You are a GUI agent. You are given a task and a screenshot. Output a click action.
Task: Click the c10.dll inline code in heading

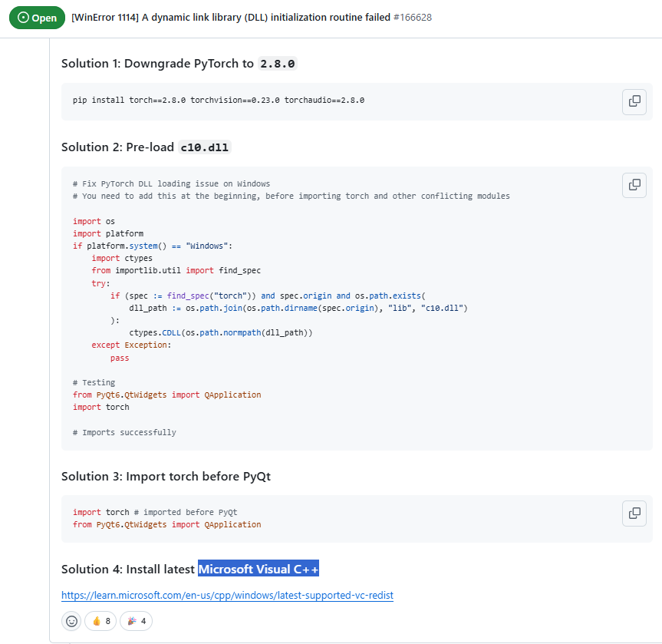[x=204, y=147]
